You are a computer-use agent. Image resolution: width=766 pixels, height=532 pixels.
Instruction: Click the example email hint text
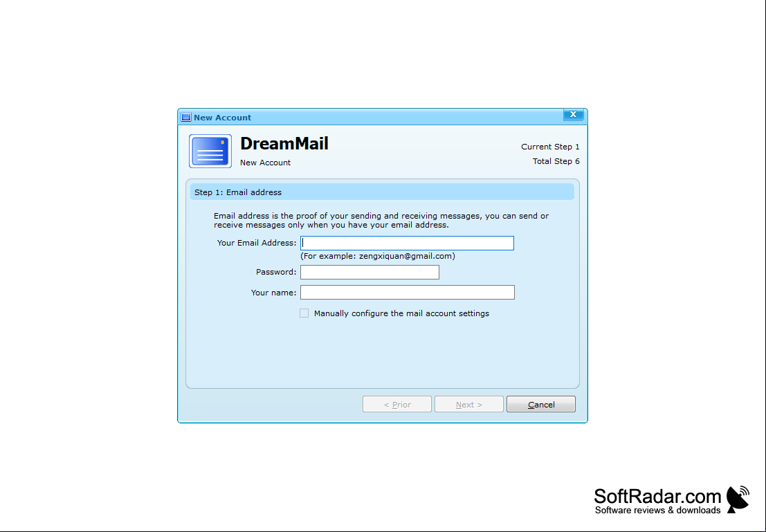pyautogui.click(x=378, y=256)
